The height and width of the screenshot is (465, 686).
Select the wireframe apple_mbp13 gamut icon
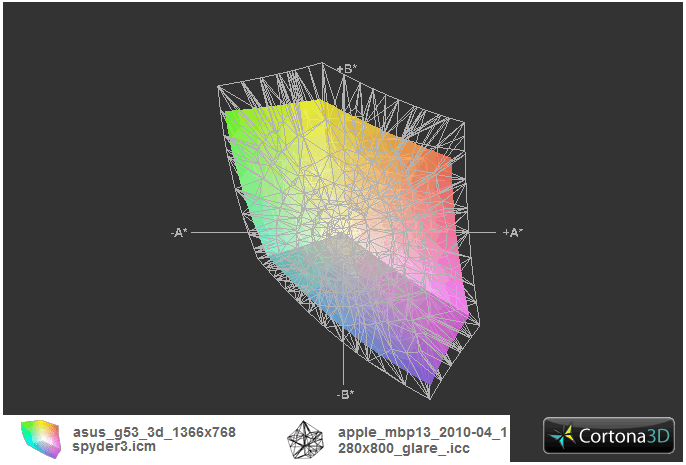click(x=305, y=440)
